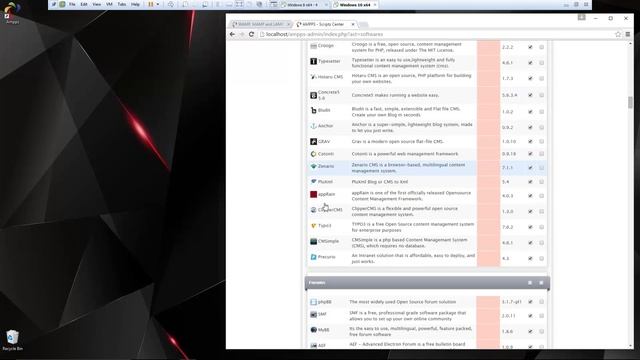
Task: Click the Concrete5 logo icon
Action: tap(313, 95)
